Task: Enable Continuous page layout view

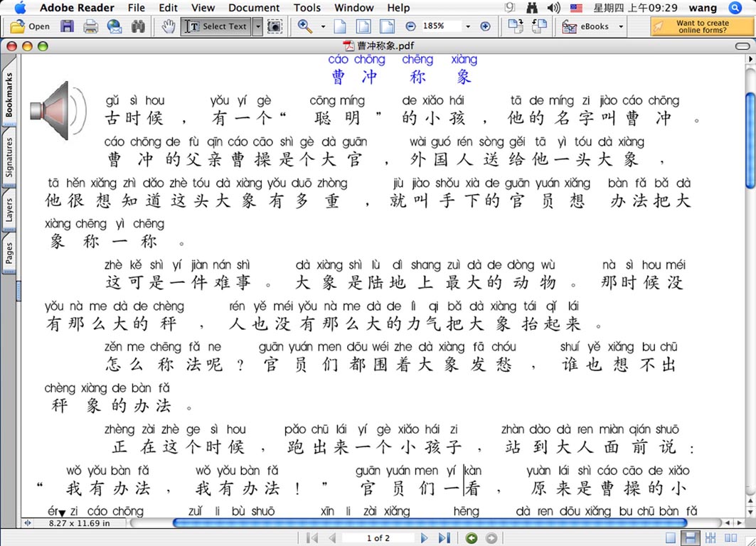Action: click(689, 538)
